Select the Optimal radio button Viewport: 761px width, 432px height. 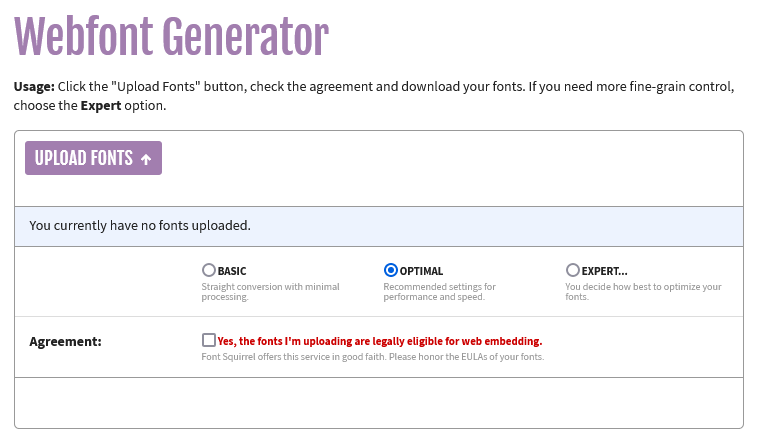click(391, 270)
